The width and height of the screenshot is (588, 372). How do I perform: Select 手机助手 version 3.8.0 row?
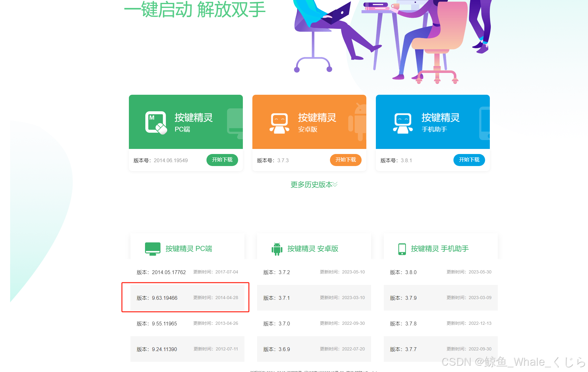click(441, 272)
